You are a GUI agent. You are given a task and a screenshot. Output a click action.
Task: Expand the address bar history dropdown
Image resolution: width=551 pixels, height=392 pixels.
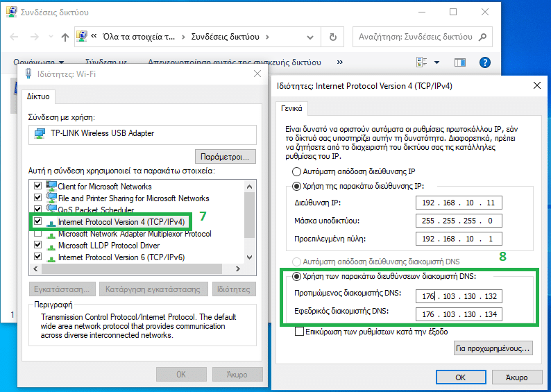(x=310, y=37)
